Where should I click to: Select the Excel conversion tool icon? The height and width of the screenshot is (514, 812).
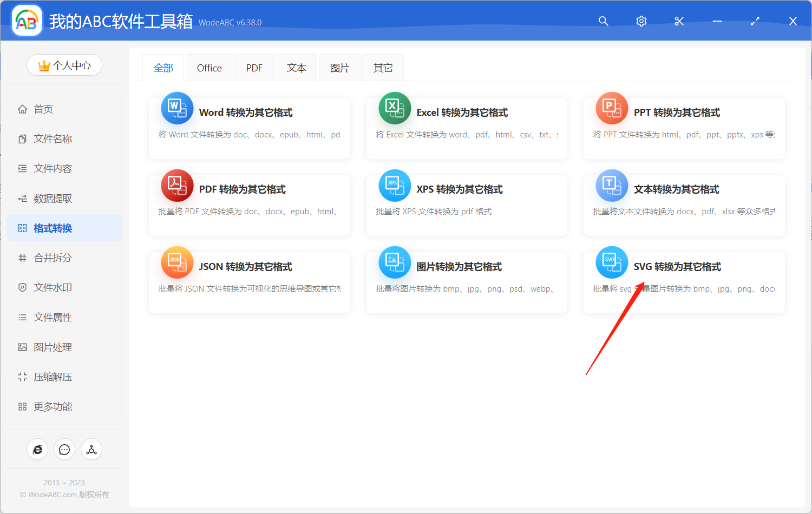coord(395,108)
